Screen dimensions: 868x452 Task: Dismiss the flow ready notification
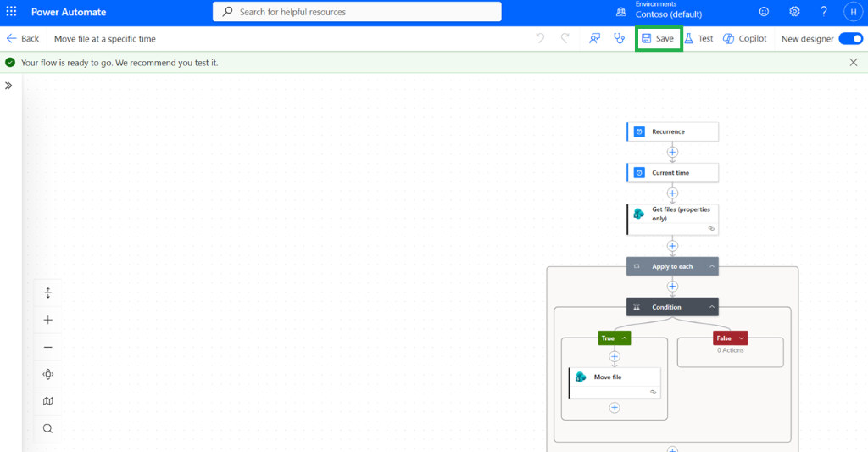coord(854,63)
